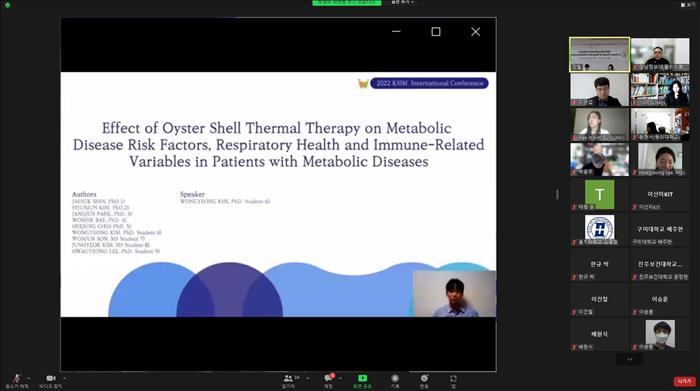Click the view button in top-right corner

coord(688,4)
